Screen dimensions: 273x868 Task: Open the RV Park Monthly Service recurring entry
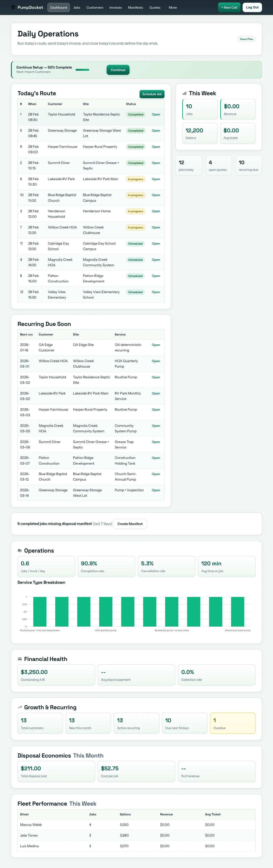click(x=156, y=394)
